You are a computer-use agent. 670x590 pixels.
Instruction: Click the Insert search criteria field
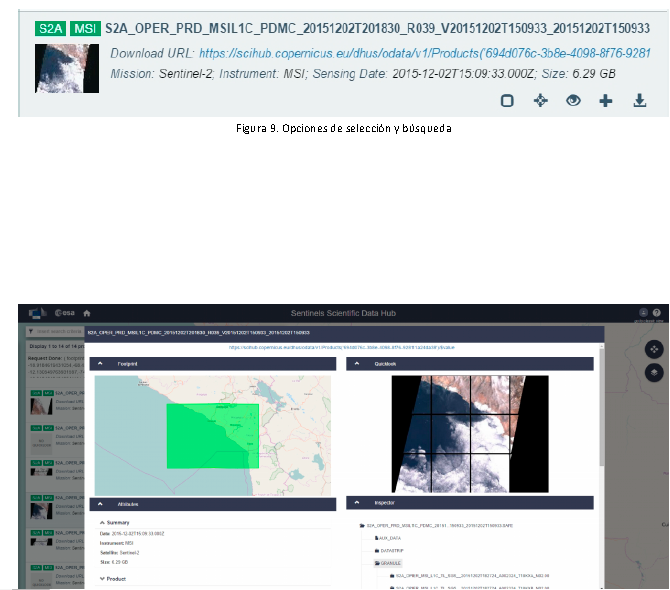(59, 332)
